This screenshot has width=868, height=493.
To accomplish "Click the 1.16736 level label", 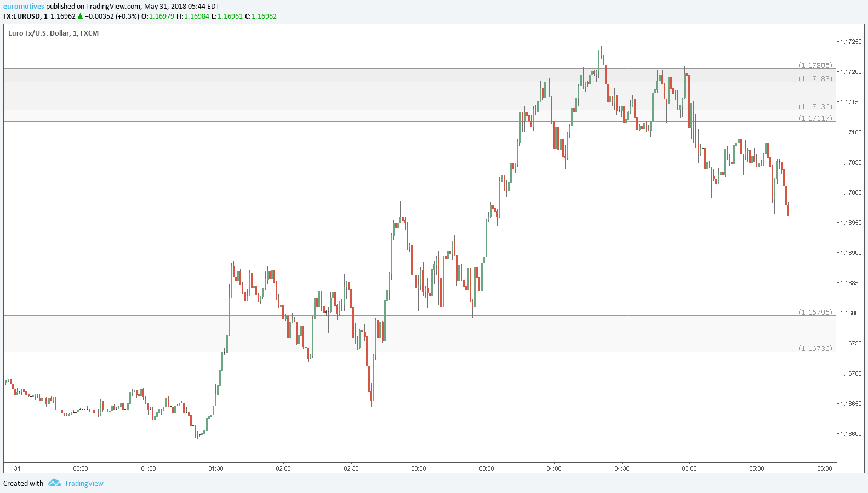I will point(815,349).
